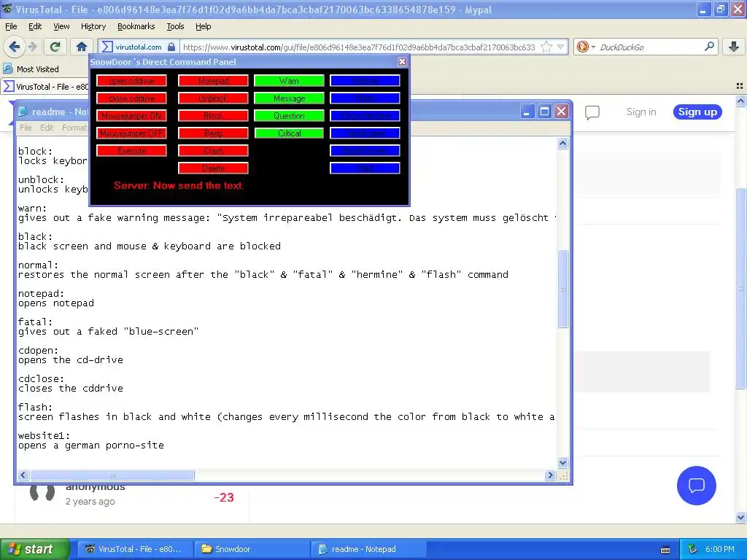The image size is (747, 560).
Task: Click the Mousejumper OFF button
Action: click(x=131, y=133)
